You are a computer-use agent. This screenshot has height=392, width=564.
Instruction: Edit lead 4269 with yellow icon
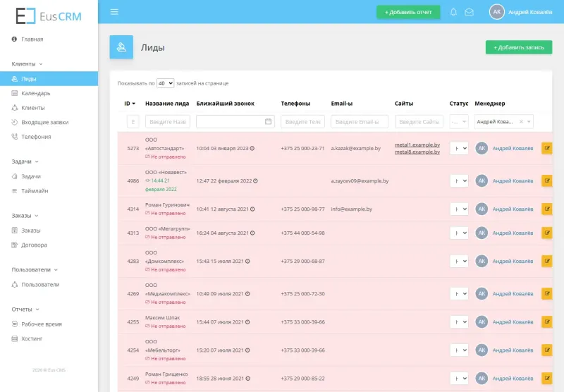click(x=547, y=293)
